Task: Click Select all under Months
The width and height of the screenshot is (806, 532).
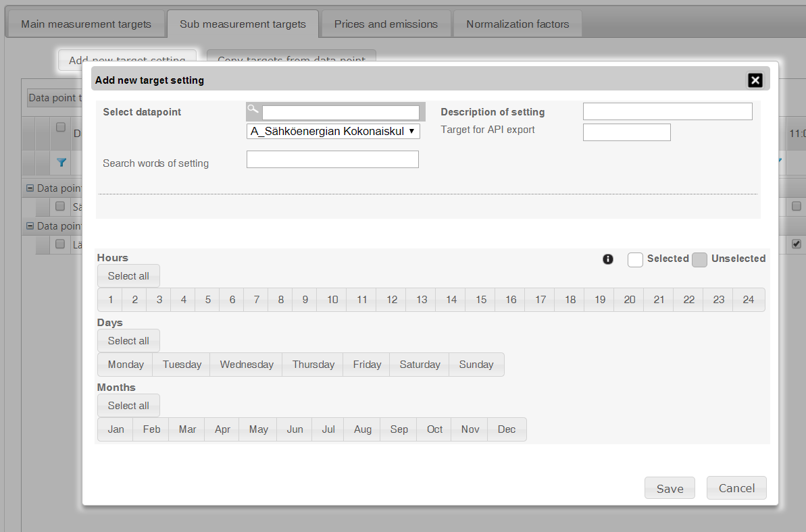Action: pos(128,405)
